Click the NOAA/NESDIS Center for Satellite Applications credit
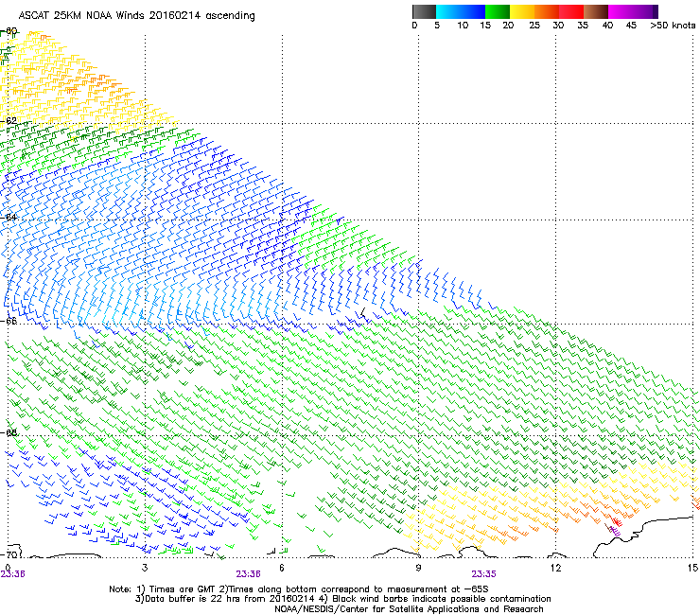The image size is (700, 615). pos(409,609)
